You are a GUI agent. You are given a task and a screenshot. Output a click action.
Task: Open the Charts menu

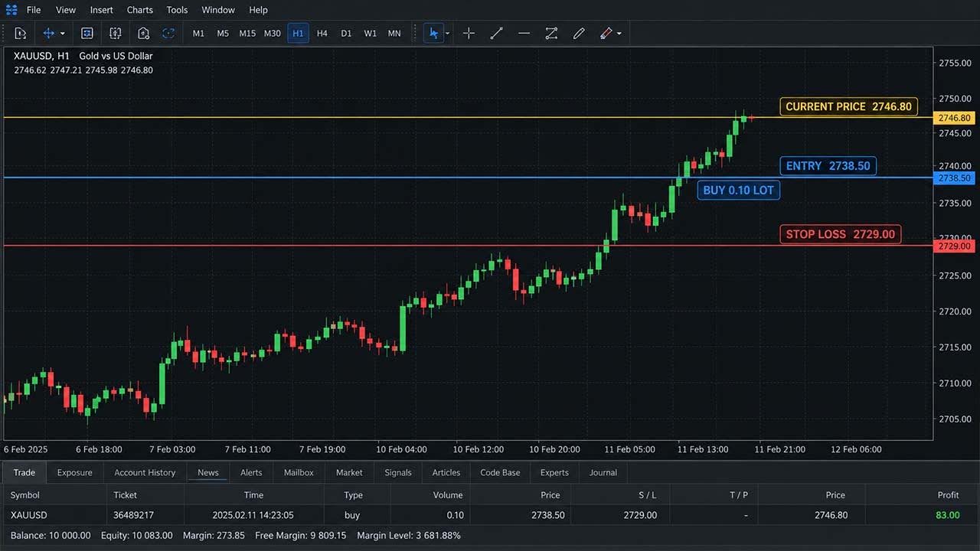(139, 10)
